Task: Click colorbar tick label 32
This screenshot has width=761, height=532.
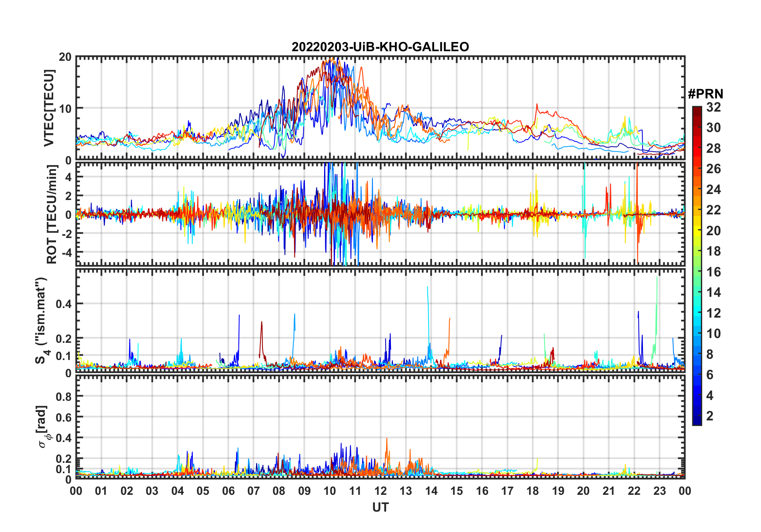Action: pos(713,107)
